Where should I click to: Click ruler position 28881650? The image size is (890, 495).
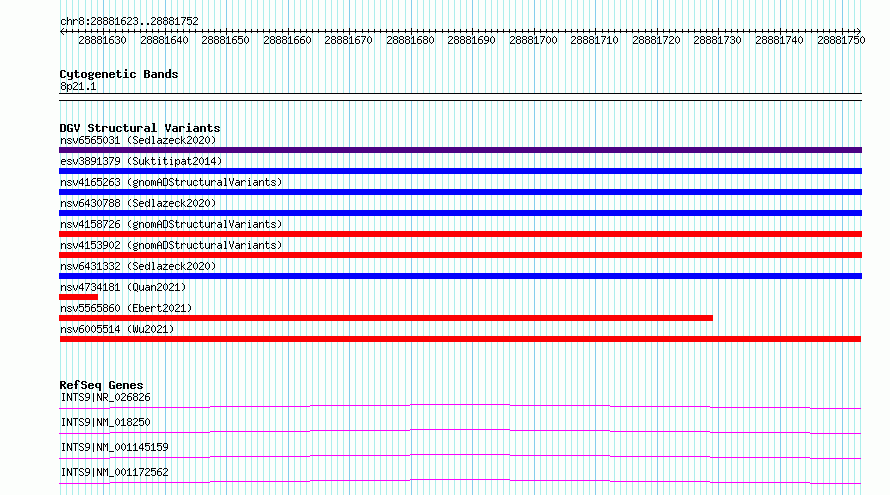[x=225, y=40]
